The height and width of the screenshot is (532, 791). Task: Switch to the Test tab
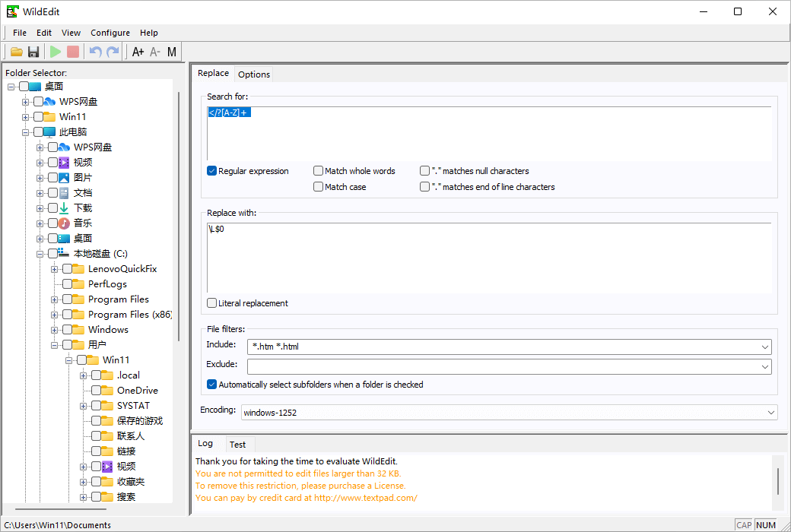tap(237, 445)
